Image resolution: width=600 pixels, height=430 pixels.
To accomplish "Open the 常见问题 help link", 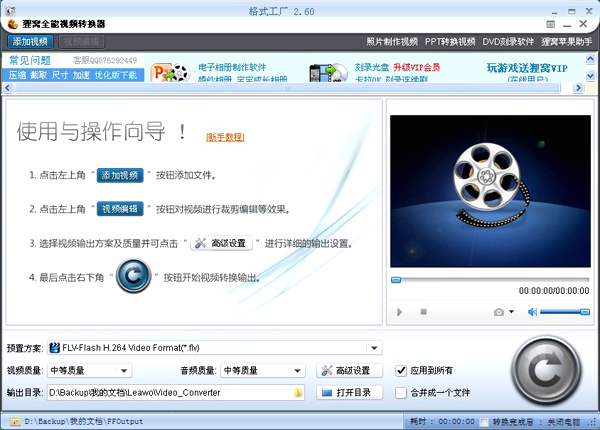I will click(30, 60).
